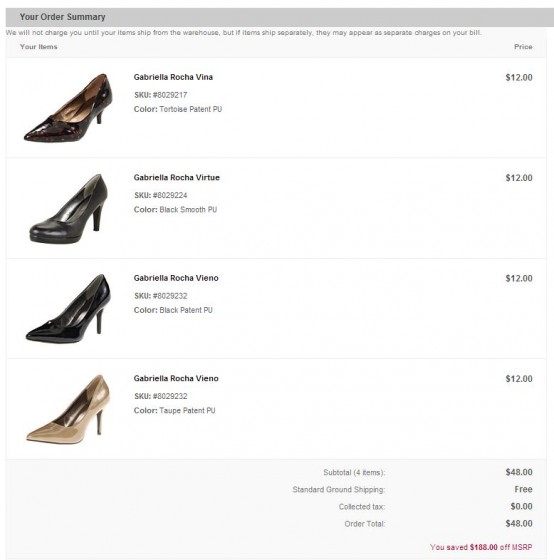
Task: Open the tortoise Gabriella Rocha Vina shoe image
Action: (68, 108)
